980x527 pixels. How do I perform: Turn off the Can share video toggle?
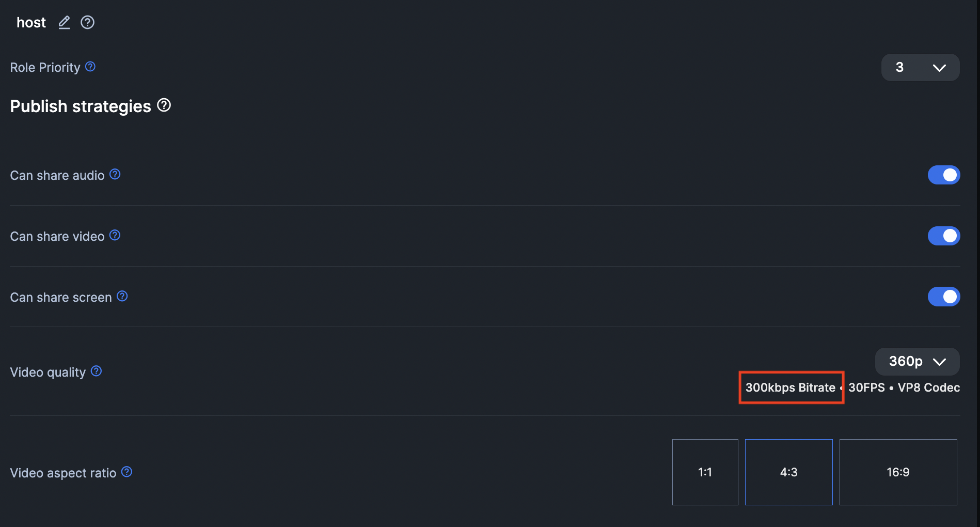(943, 236)
